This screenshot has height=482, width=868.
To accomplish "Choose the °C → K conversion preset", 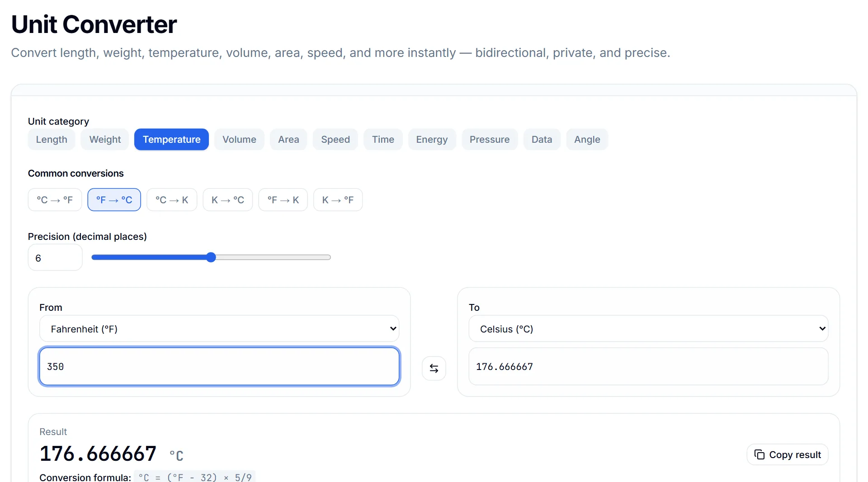I will point(172,200).
